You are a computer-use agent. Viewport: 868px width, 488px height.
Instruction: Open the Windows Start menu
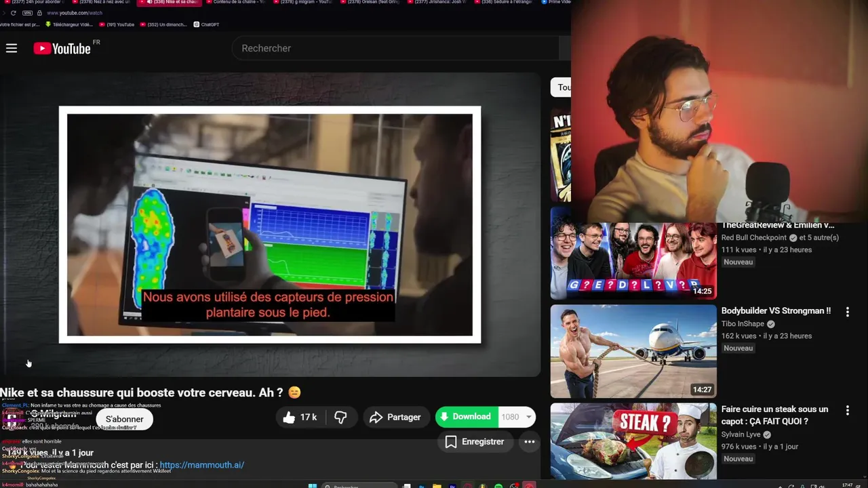click(313, 485)
